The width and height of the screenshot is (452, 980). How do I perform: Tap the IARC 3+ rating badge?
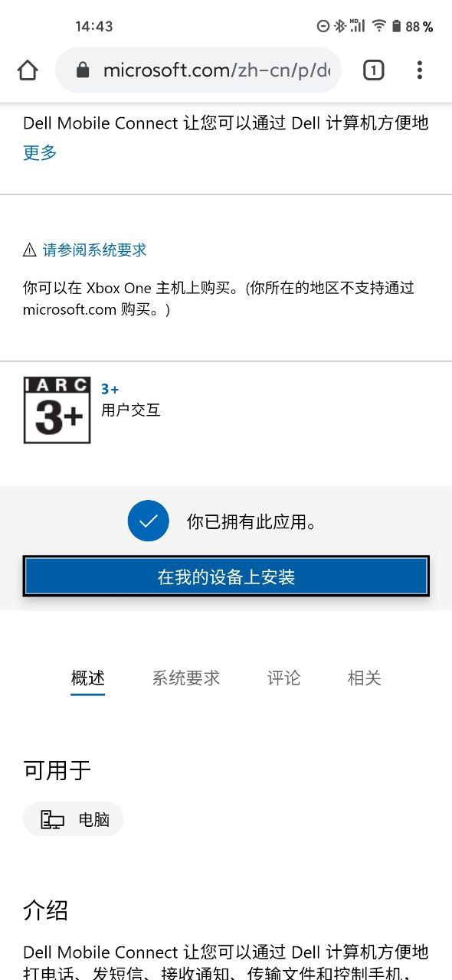[57, 410]
